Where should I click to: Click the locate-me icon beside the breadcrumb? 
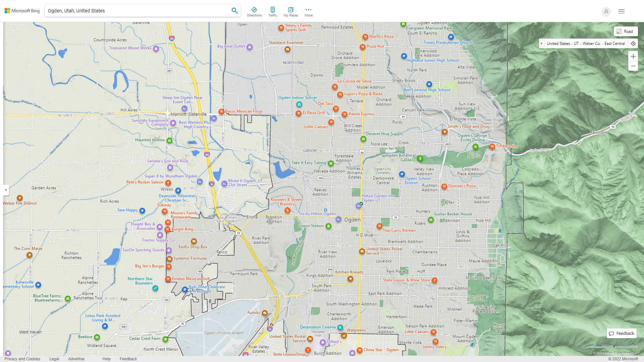tap(633, 43)
